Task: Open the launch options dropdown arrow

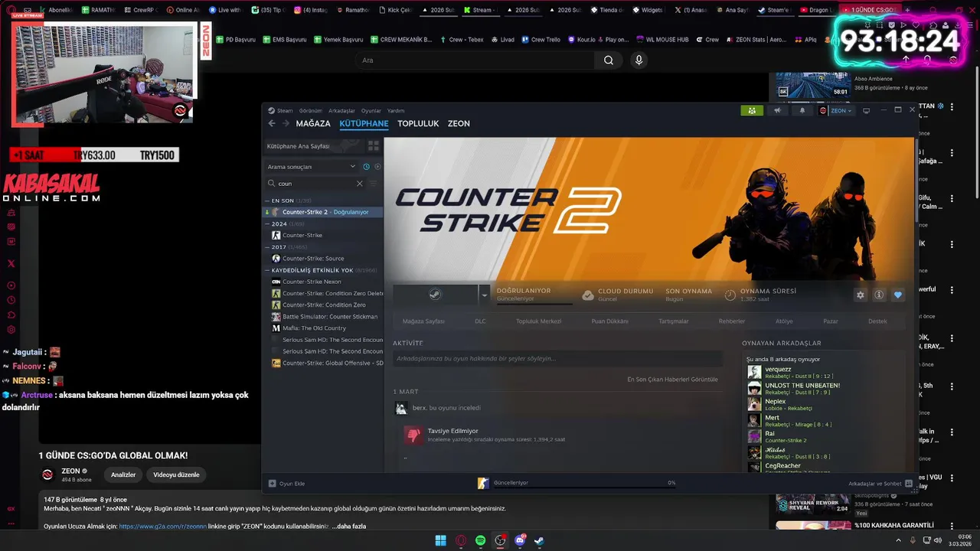Action: tap(484, 295)
